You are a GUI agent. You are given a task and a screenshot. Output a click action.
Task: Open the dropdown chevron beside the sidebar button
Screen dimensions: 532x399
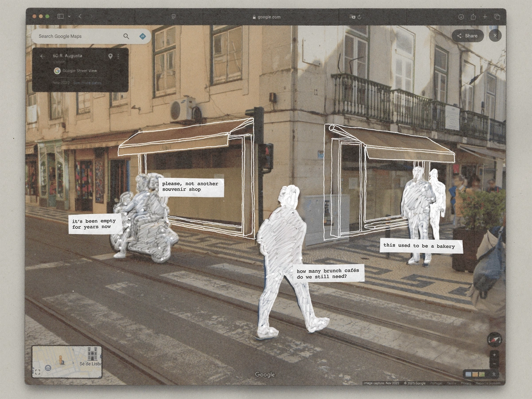pos(69,16)
